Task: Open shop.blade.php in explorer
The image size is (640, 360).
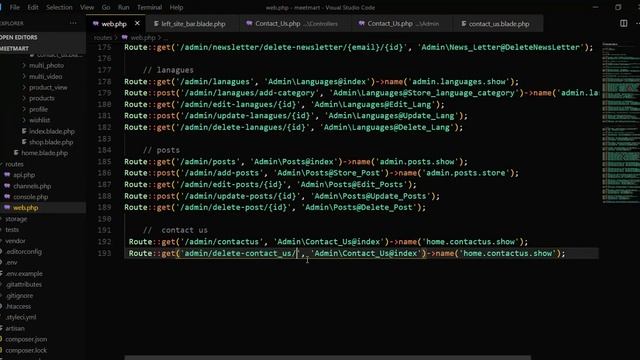Action: (51, 142)
